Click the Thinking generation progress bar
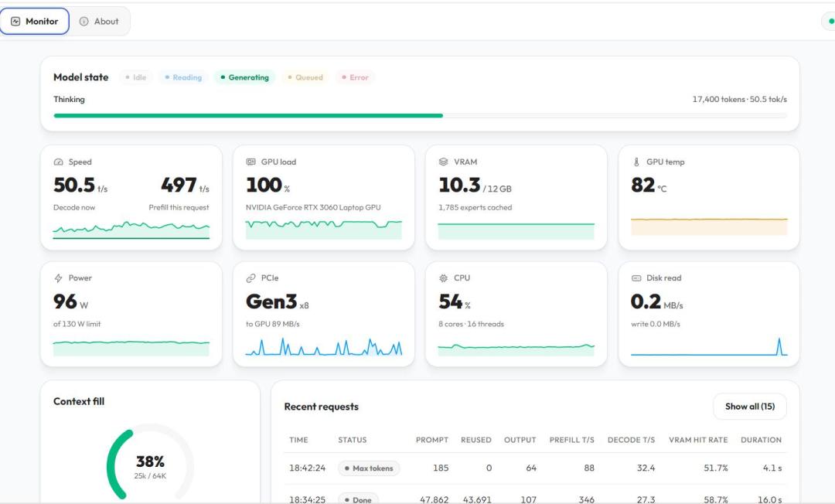Screen dimensions: 835x504 (x=420, y=115)
